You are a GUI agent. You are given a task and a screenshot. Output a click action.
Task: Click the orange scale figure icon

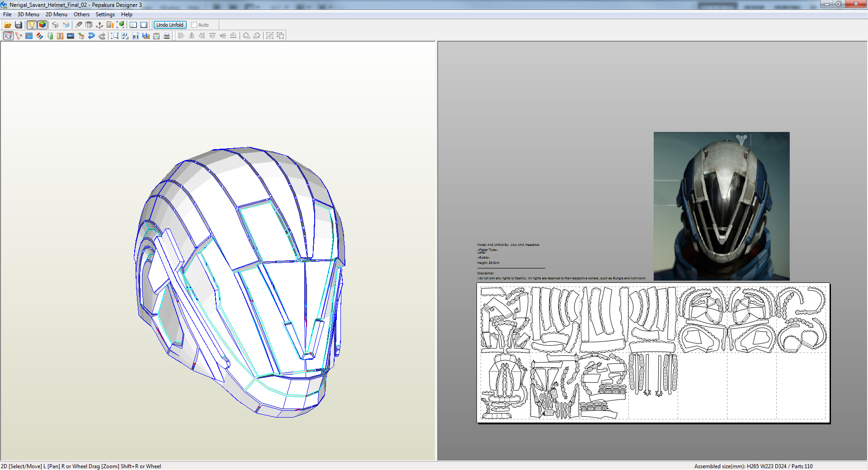(x=110, y=25)
